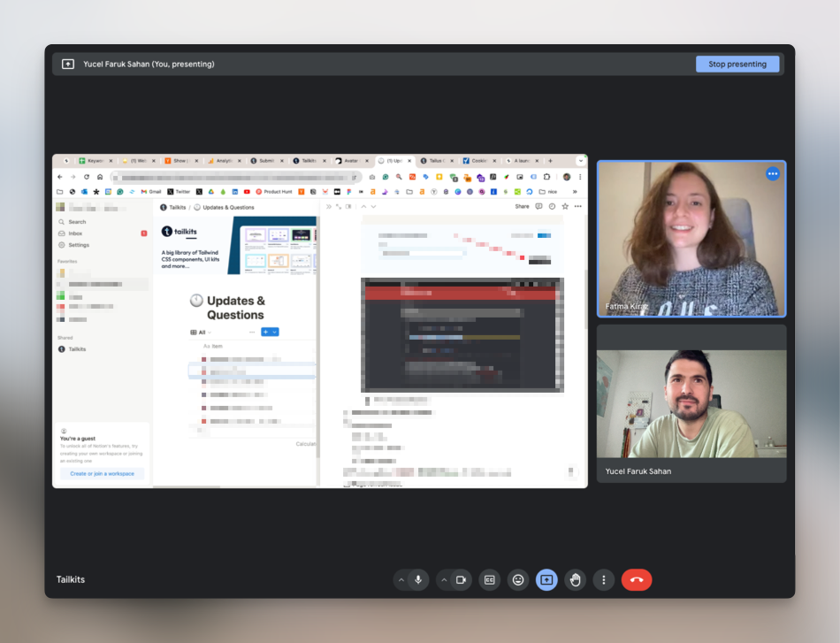Viewport: 840px width, 643px height.
Task: Star the Notion page as favorite
Action: pyautogui.click(x=565, y=207)
